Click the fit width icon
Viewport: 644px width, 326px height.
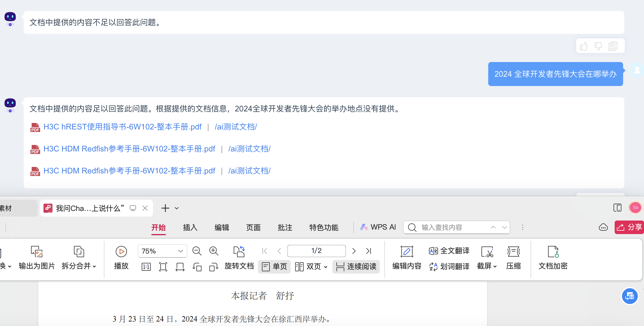180,267
